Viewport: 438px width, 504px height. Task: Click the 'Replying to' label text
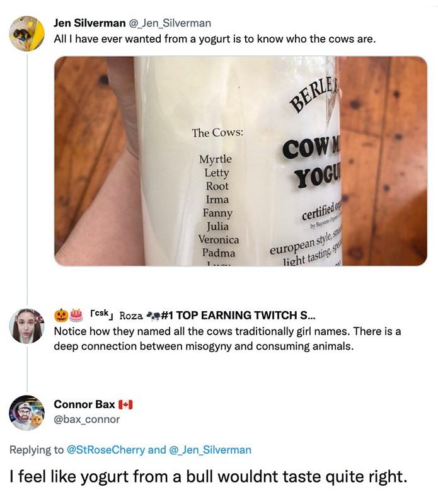37,450
